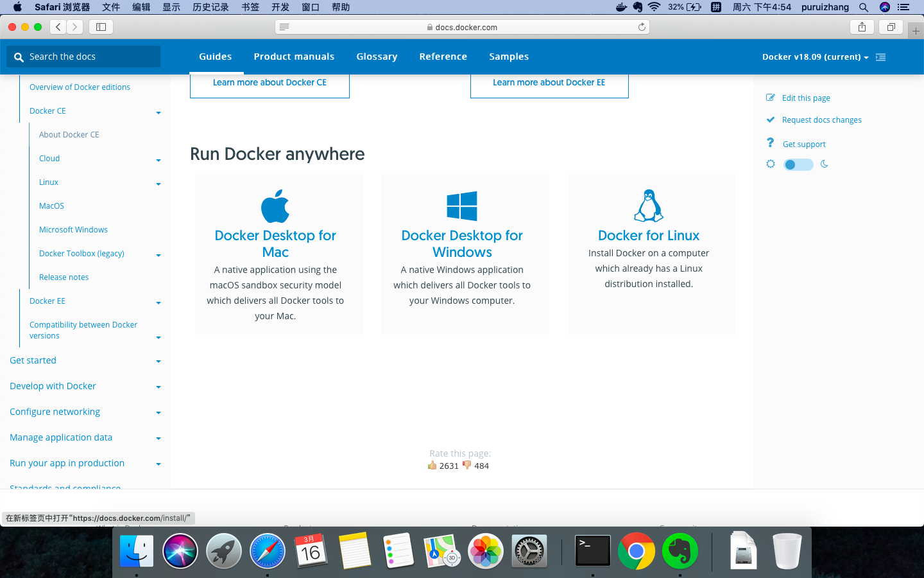Toggle the Safari sidebar button
Viewport: 924px width, 578px height.
101,27
